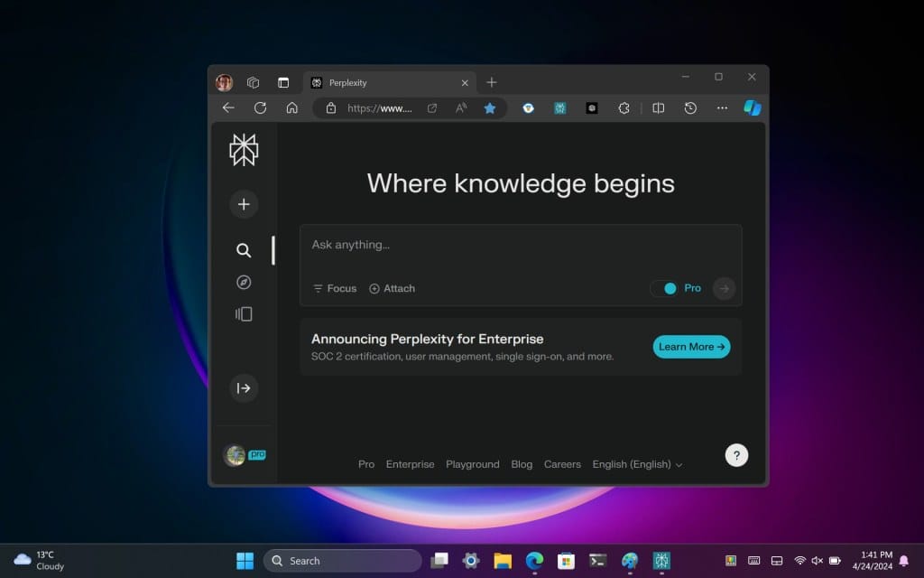Image resolution: width=924 pixels, height=578 pixels.
Task: Submit query with arrow button
Action: [724, 288]
